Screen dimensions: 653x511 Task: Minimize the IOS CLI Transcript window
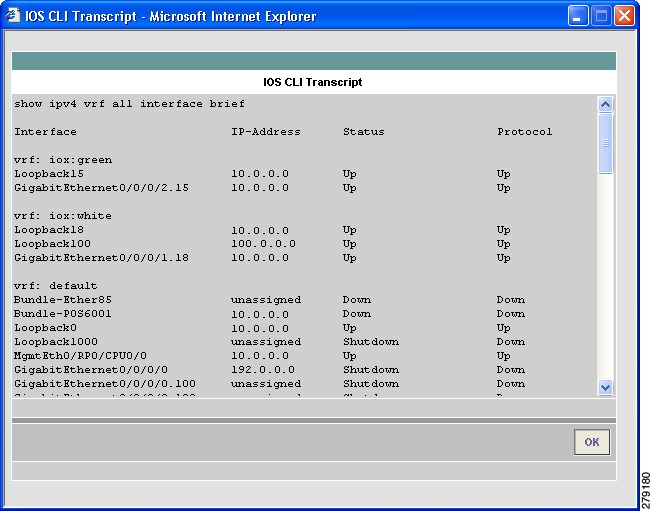point(578,16)
